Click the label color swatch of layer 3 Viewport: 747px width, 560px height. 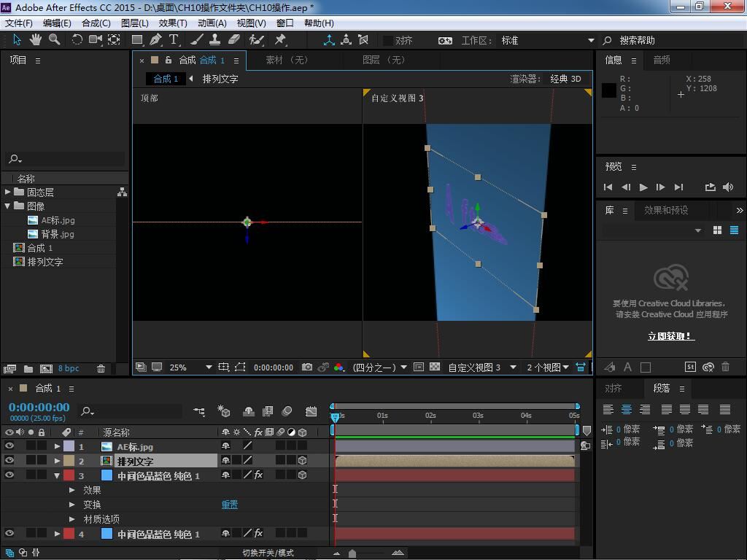69,475
